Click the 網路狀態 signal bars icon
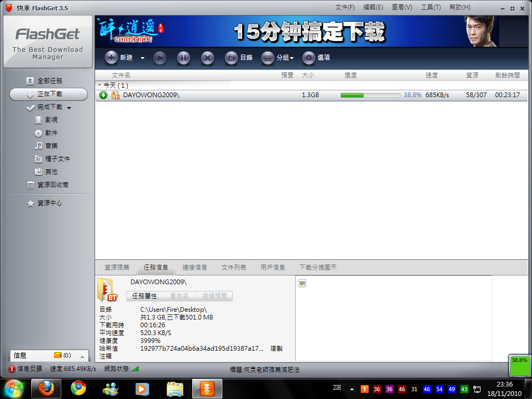The image size is (532, 399). click(135, 369)
